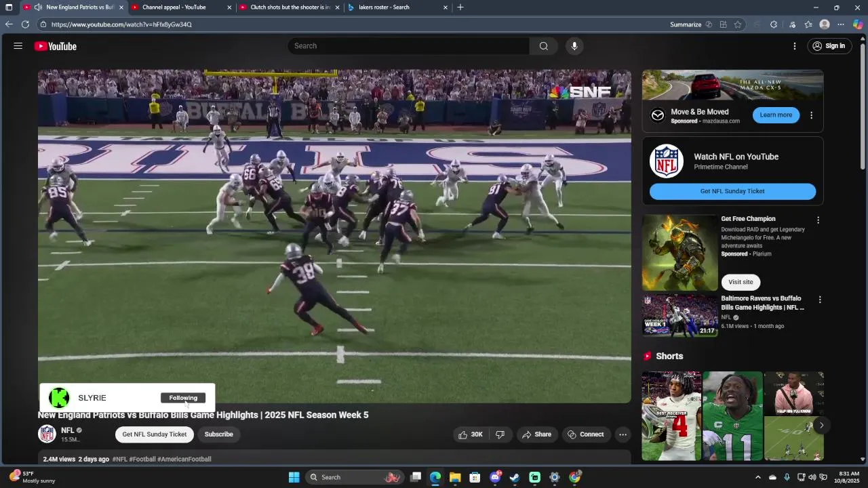
Task: Click the Connect button
Action: (x=585, y=434)
